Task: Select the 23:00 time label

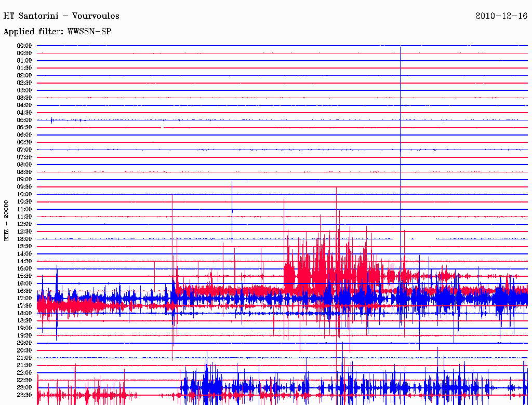Action: [x=24, y=388]
